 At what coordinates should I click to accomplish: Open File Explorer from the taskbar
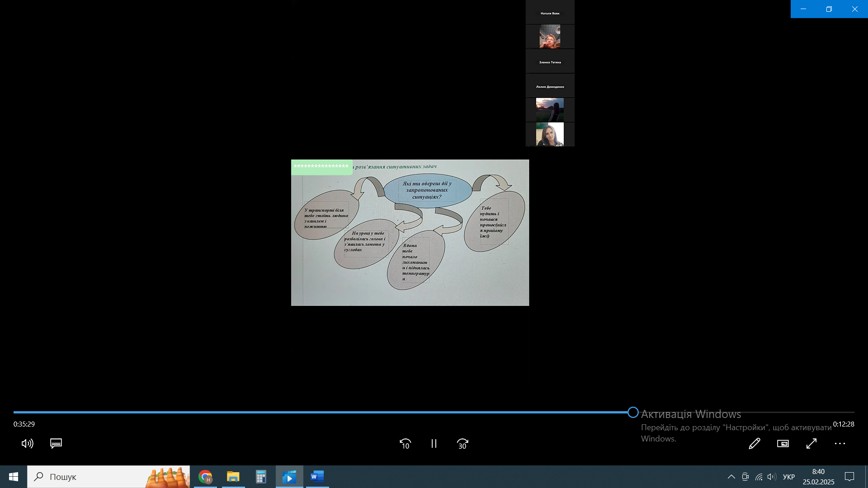click(233, 477)
